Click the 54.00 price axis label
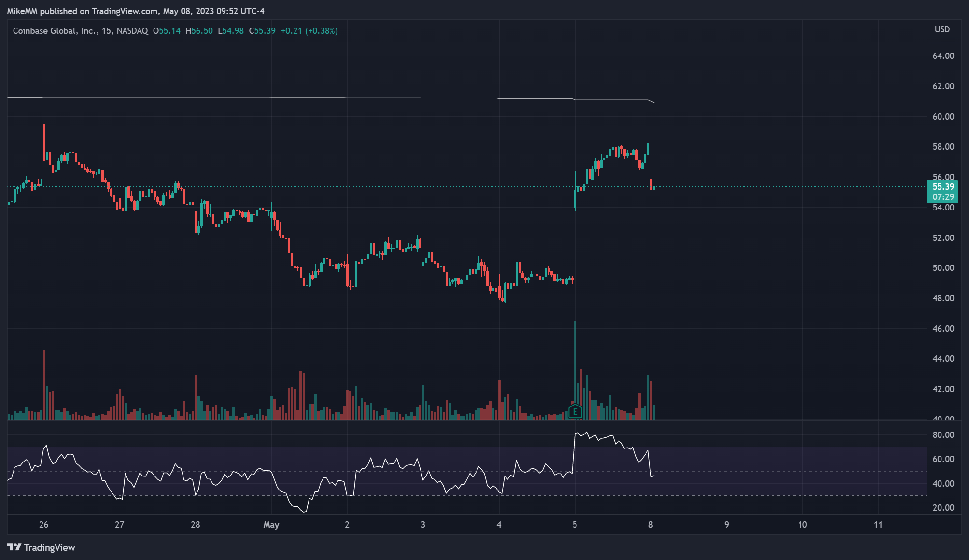 tap(943, 208)
